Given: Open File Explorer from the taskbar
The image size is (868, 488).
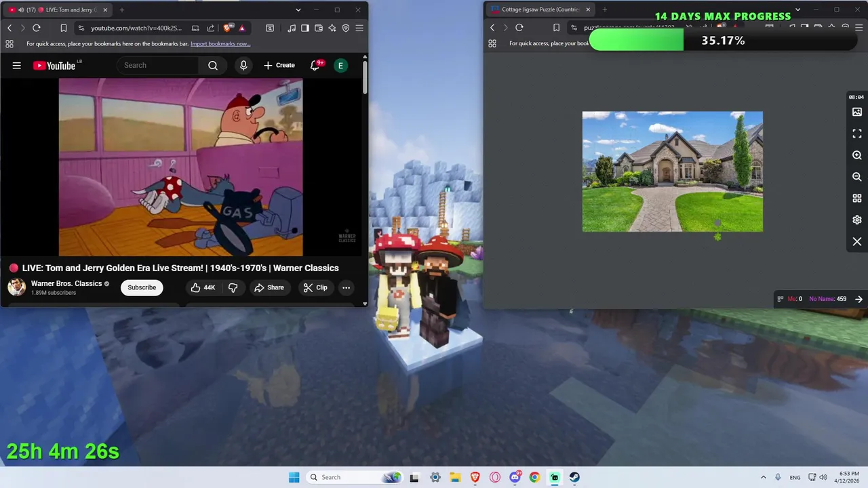Looking at the screenshot, I should coord(455,477).
